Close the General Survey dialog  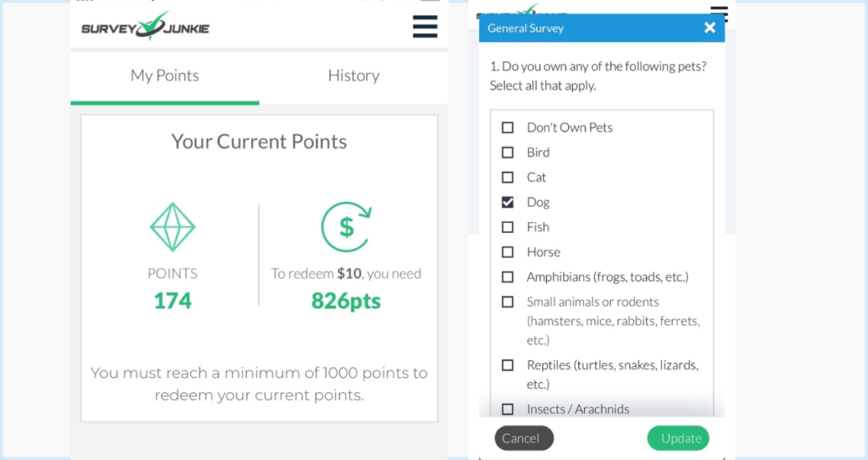[x=709, y=28]
